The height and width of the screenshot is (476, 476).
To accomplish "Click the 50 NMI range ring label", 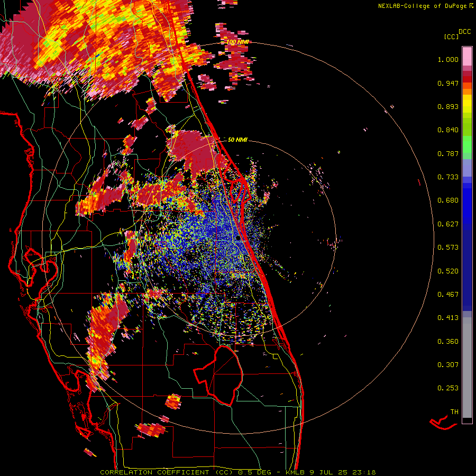I will [237, 140].
